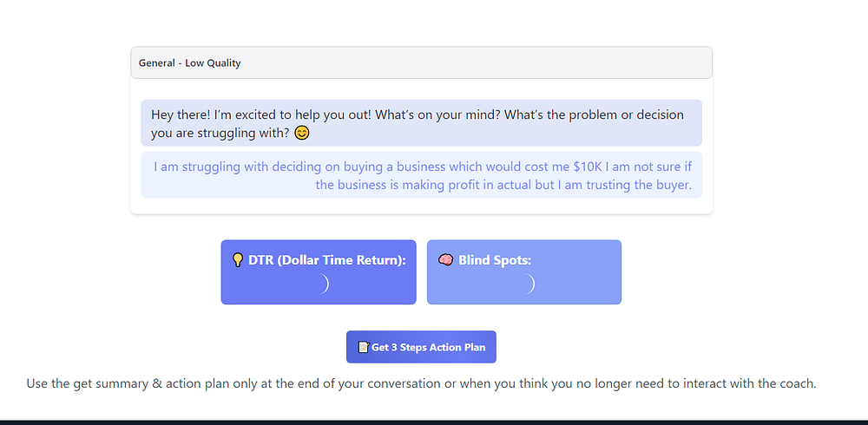Click the usage hint text about action plan
The image size is (868, 425).
421,383
